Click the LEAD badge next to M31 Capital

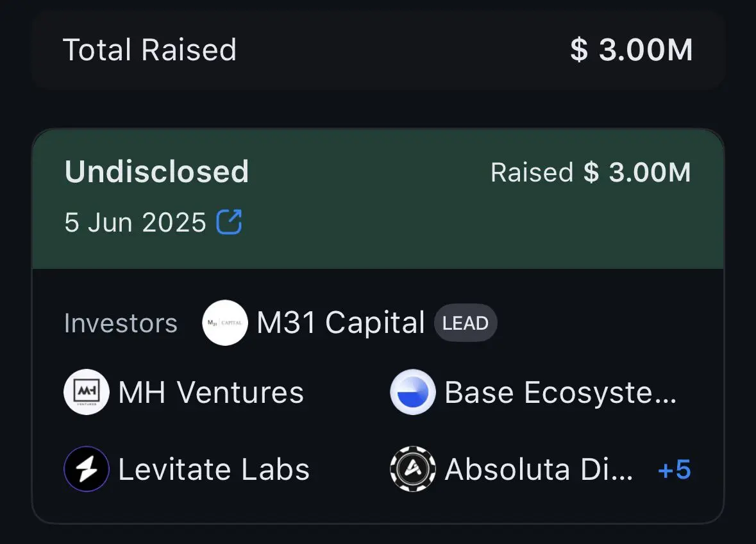click(466, 323)
